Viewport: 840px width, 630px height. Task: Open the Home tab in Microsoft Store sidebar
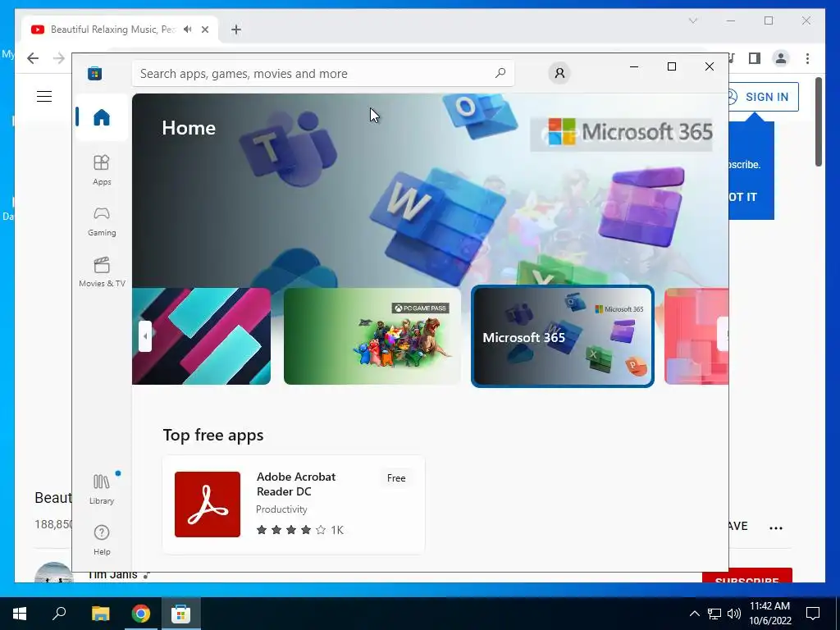click(x=102, y=116)
